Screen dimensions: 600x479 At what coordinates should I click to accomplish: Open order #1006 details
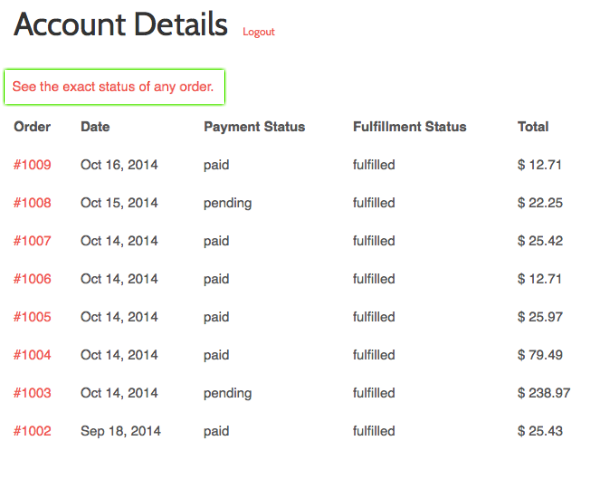click(32, 279)
